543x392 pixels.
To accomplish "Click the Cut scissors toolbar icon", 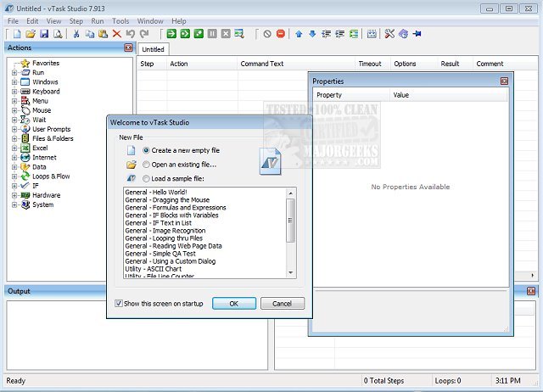I will pos(76,34).
